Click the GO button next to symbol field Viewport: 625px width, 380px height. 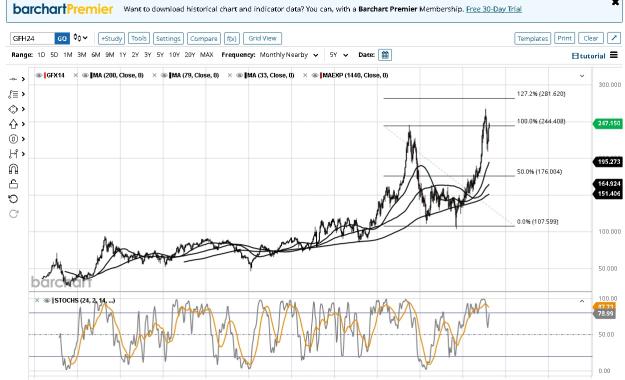pyautogui.click(x=62, y=38)
